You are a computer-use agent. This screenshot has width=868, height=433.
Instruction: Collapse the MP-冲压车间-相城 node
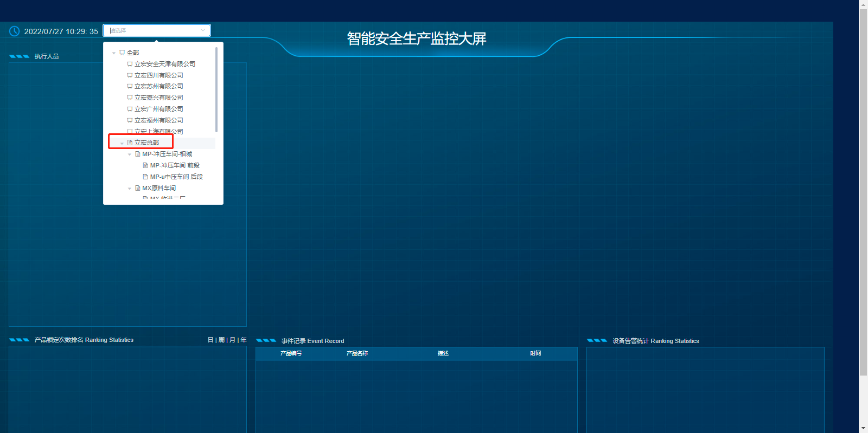pos(130,154)
